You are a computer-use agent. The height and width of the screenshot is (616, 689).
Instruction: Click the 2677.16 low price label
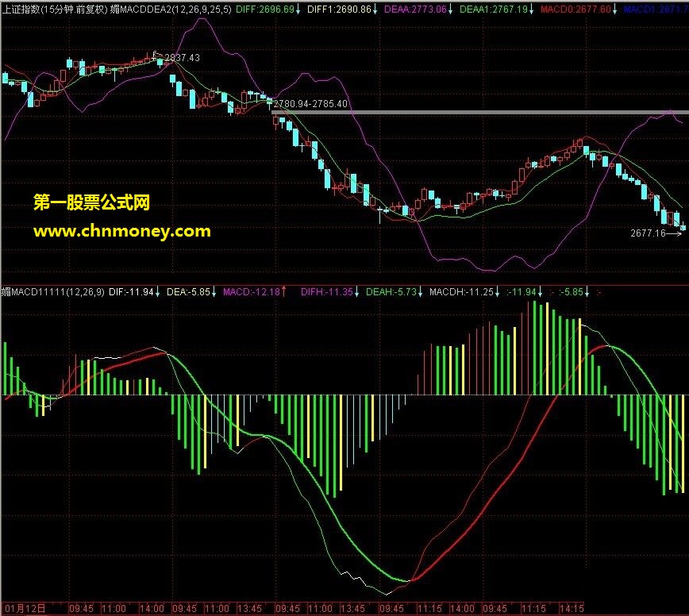(x=649, y=233)
